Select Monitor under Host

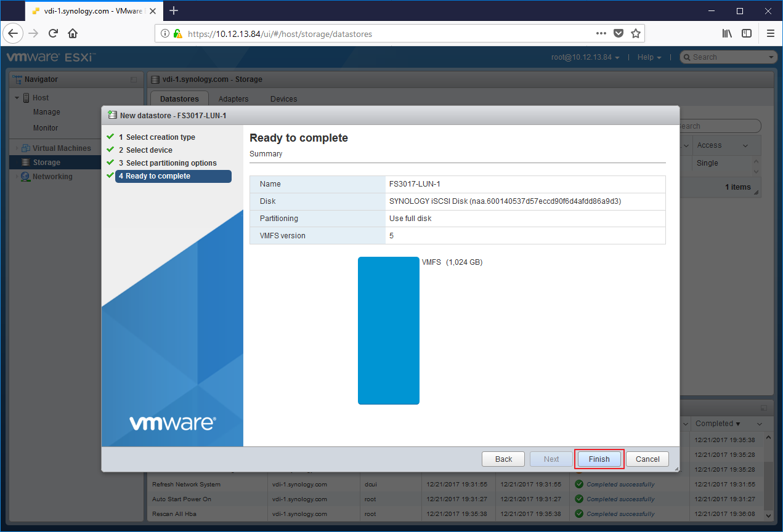tap(46, 128)
